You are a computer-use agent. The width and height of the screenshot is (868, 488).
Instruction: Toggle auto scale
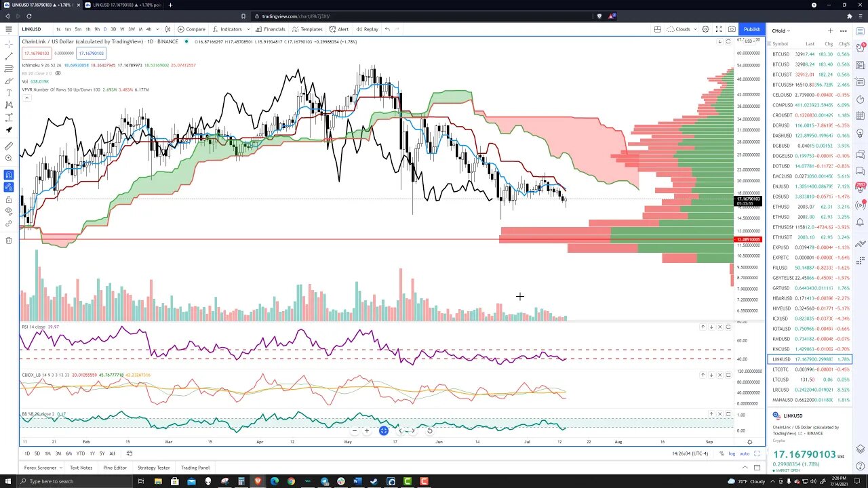pos(745,453)
